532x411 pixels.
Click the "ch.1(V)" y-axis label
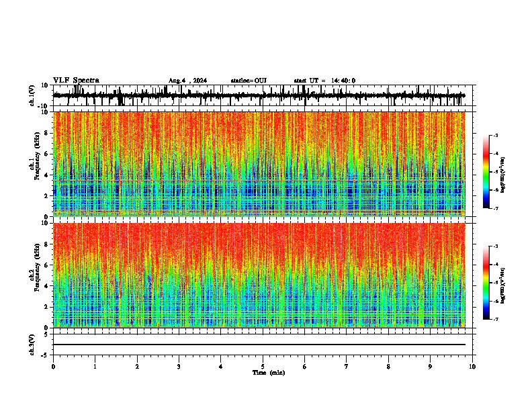[32, 95]
